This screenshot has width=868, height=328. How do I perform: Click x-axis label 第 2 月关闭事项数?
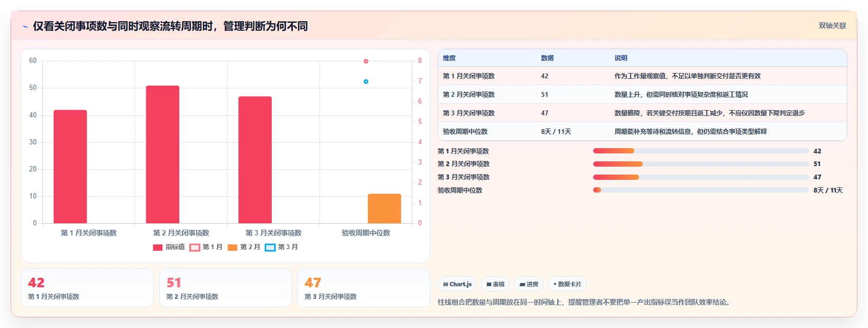point(181,233)
